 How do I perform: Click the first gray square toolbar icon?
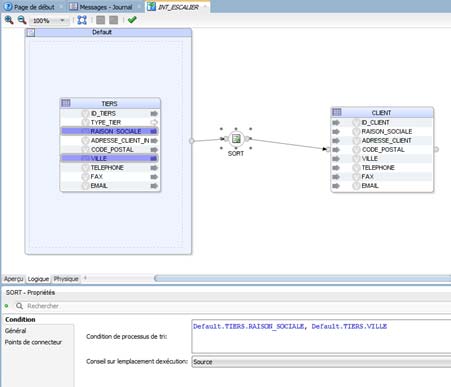coord(100,20)
